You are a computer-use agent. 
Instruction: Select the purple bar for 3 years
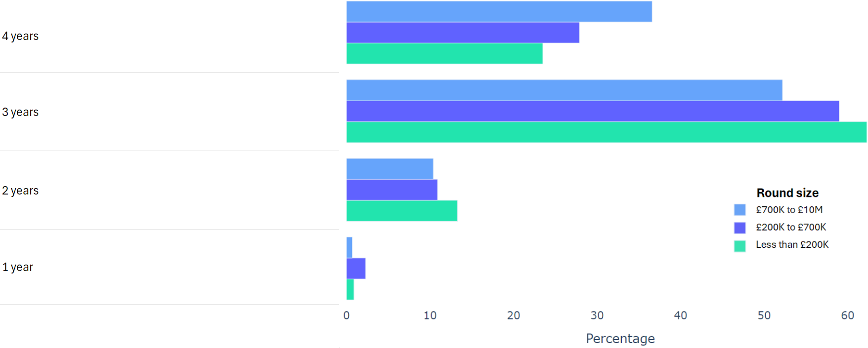click(592, 111)
